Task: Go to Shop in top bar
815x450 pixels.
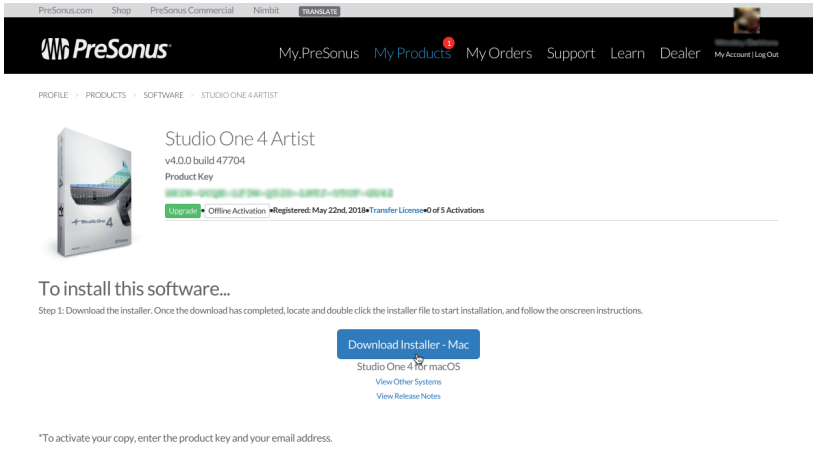Action: (121, 10)
